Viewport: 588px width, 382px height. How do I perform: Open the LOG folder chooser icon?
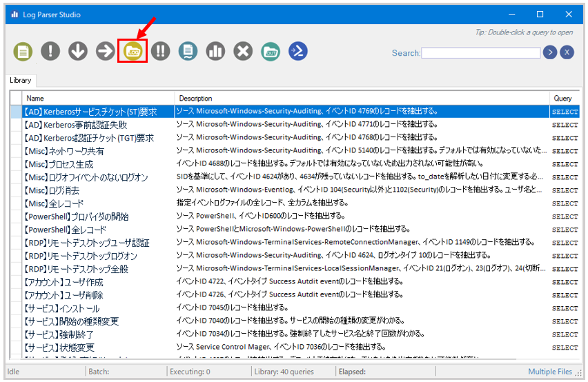[133, 51]
